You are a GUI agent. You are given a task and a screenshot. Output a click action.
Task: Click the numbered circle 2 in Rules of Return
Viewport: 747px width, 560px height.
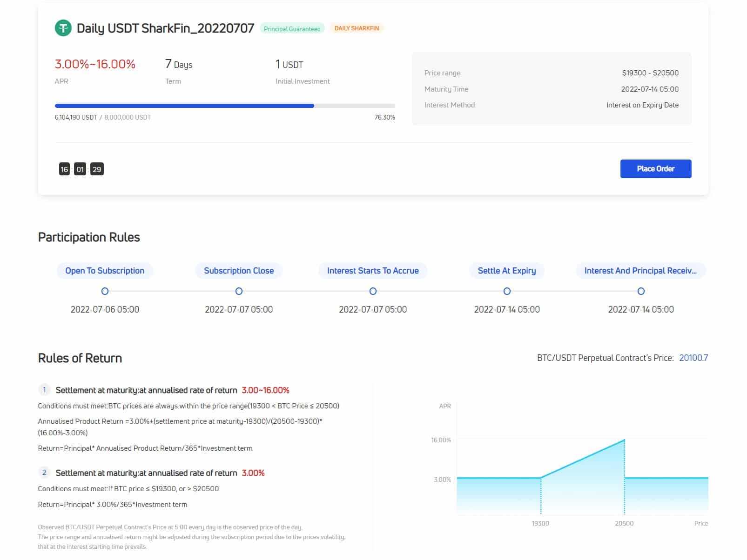tap(44, 473)
